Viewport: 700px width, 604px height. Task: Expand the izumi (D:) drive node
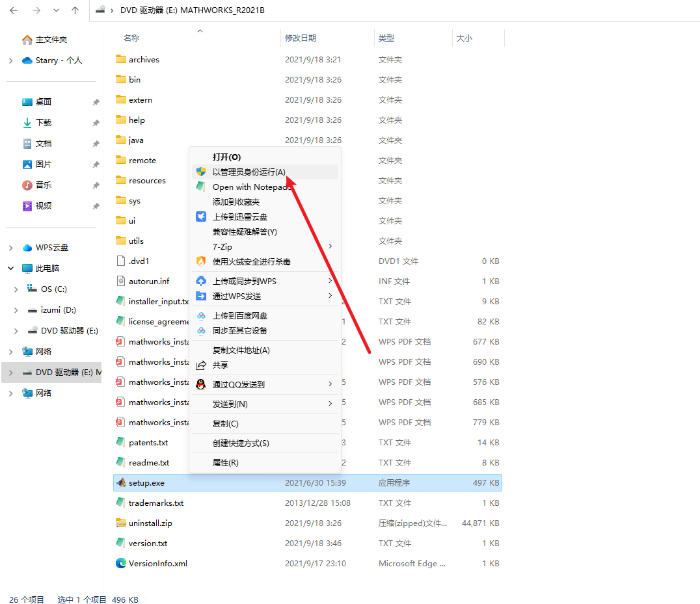point(16,310)
